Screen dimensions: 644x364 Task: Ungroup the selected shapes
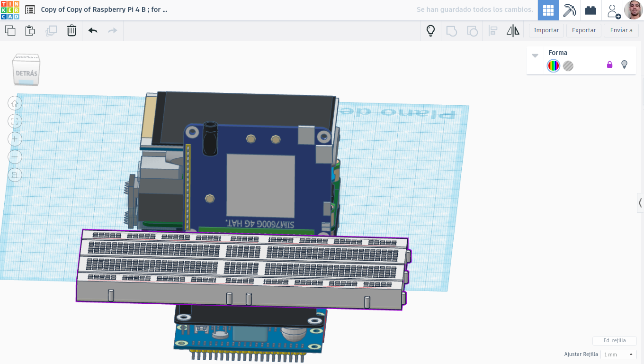[x=472, y=31]
